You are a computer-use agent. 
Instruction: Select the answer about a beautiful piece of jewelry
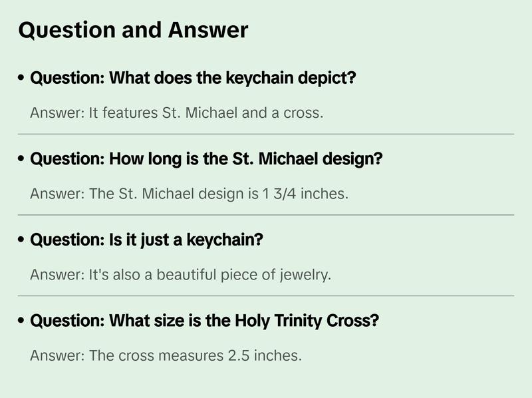[180, 274]
